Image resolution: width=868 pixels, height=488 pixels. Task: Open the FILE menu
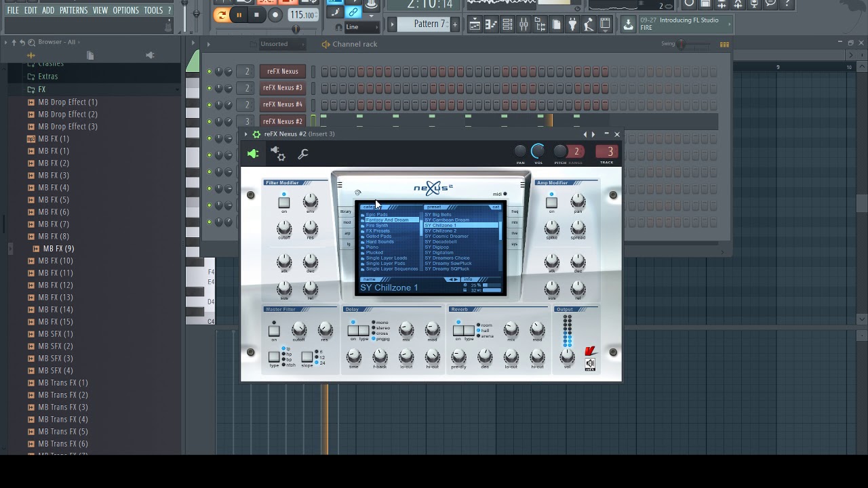pos(13,10)
